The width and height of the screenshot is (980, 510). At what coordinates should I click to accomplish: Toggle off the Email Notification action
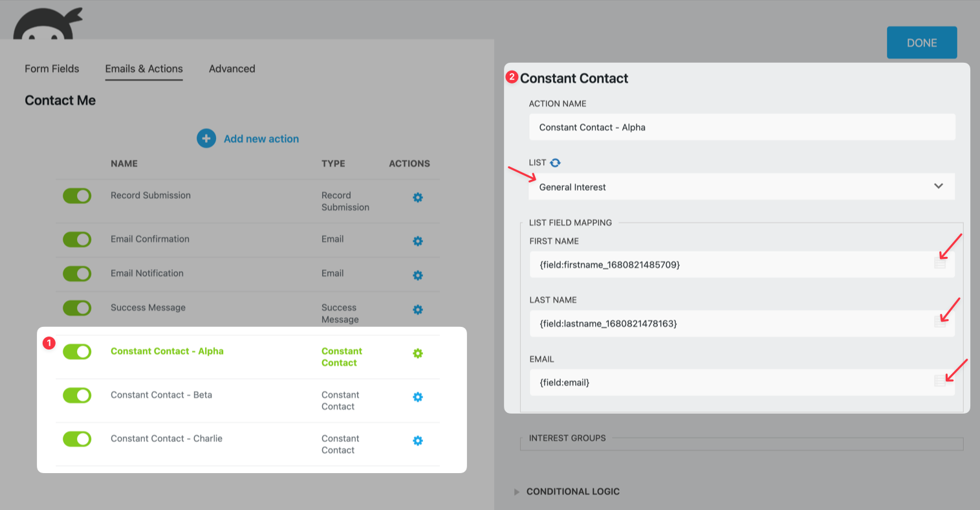tap(77, 273)
